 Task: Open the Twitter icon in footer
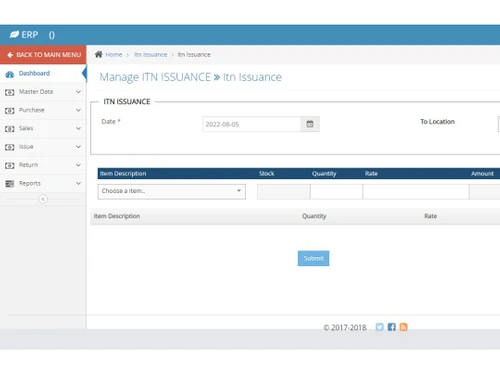coord(379,327)
